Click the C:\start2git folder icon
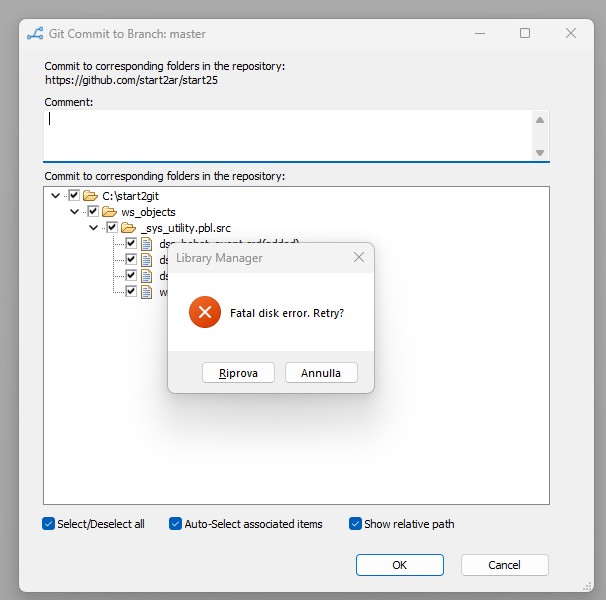This screenshot has width=606, height=600. [x=91, y=196]
